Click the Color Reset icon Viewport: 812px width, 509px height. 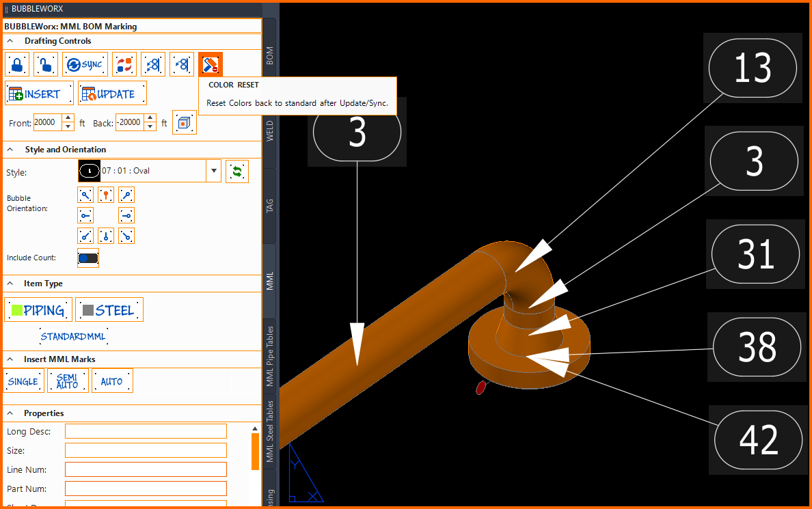pos(211,65)
